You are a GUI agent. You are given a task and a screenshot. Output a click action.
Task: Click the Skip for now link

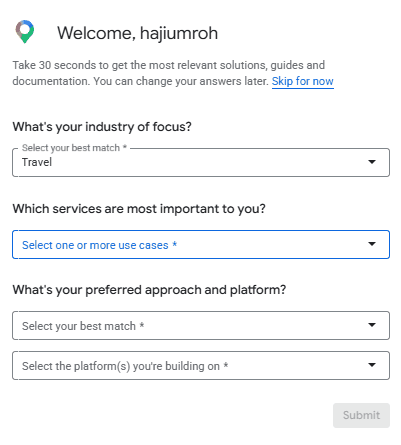[303, 81]
